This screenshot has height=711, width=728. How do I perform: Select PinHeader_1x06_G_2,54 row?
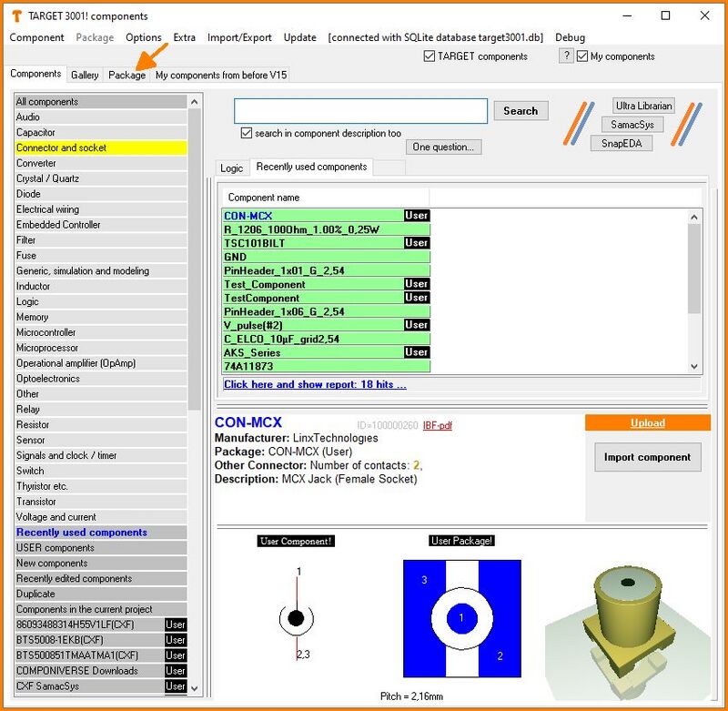click(x=326, y=311)
